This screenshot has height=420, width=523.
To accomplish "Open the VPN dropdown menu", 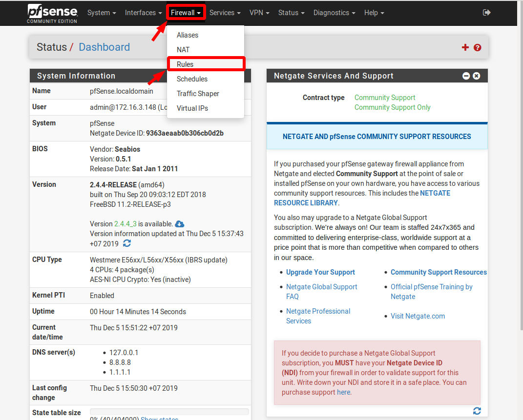I will pos(259,13).
